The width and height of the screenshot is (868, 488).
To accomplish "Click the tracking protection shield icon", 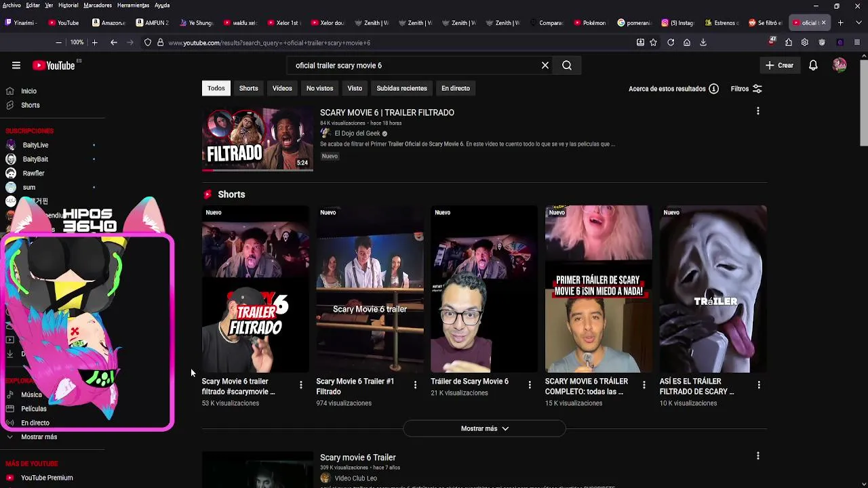I will pos(148,42).
